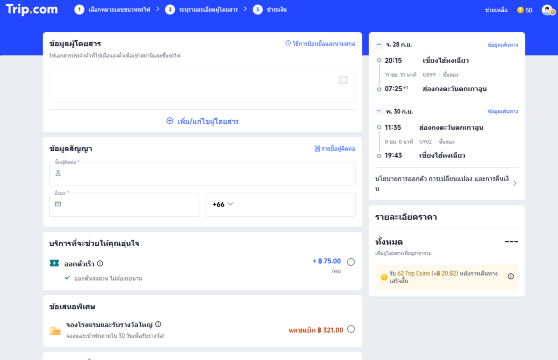Open the contact list link

(335, 148)
